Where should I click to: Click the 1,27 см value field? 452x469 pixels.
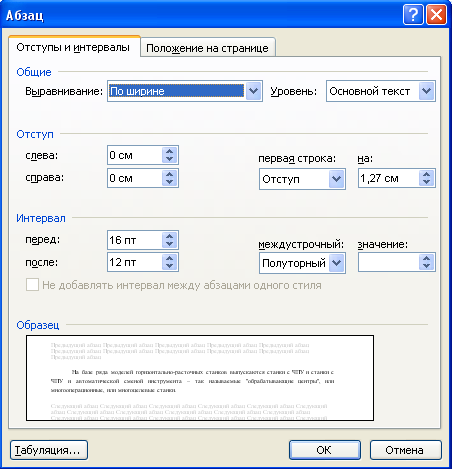click(x=389, y=178)
